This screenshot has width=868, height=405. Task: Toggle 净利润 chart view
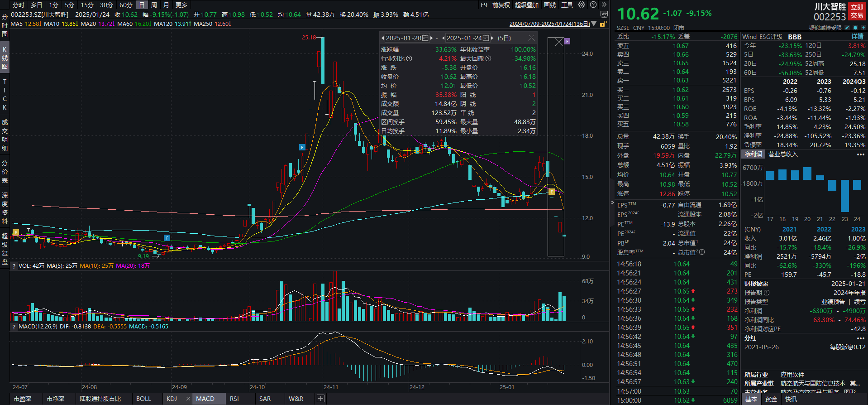tap(753, 154)
